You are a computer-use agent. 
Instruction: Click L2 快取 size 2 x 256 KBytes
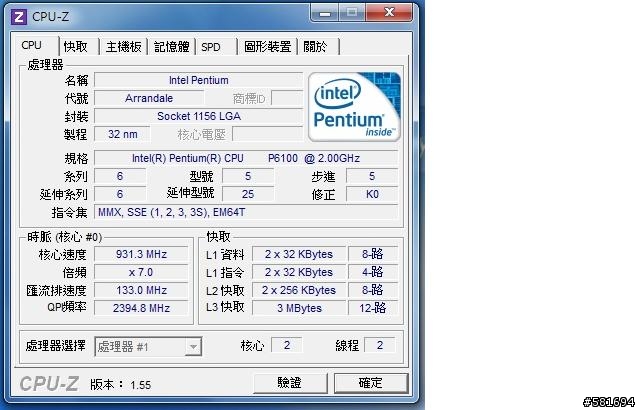(x=299, y=290)
